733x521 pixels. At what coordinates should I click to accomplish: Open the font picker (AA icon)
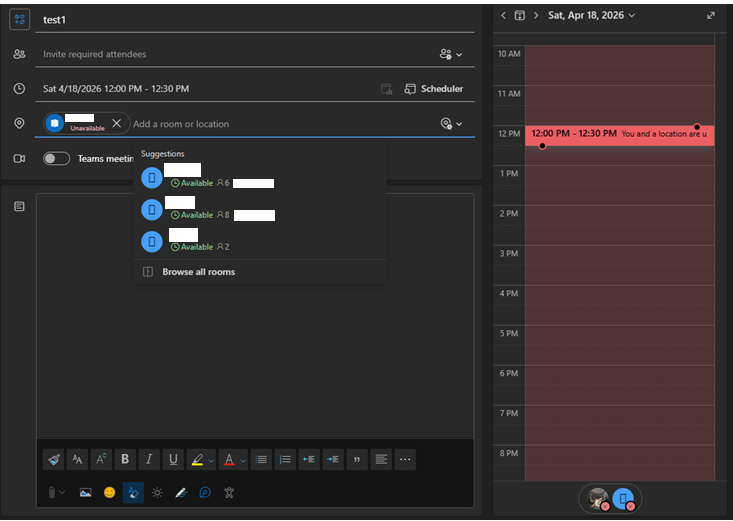(x=77, y=459)
